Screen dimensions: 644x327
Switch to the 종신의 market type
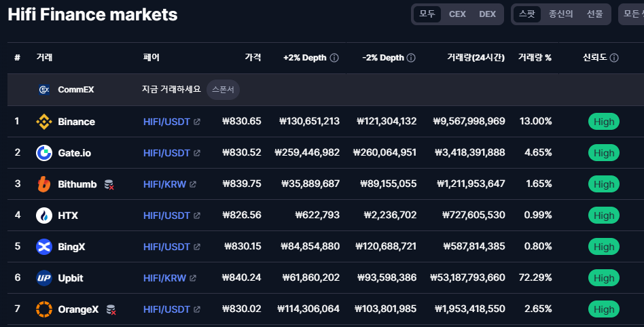click(x=561, y=14)
